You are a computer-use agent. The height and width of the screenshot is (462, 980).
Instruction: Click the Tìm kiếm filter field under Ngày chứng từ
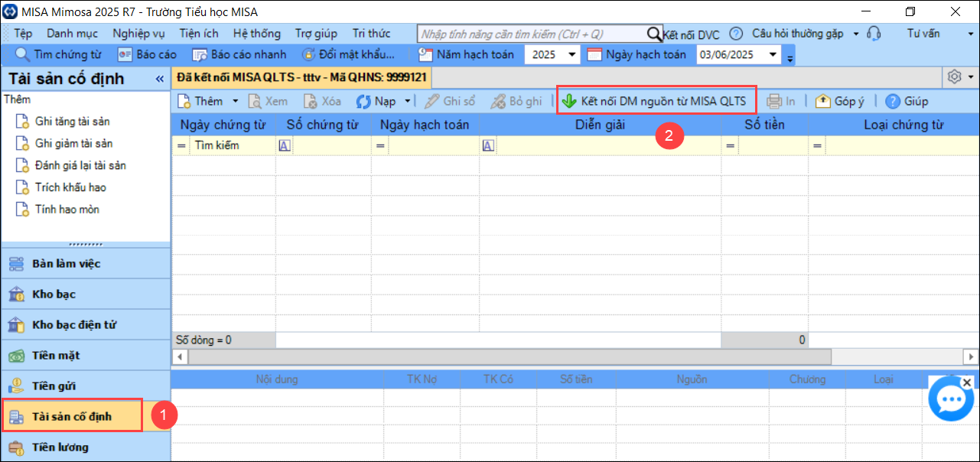pos(233,145)
